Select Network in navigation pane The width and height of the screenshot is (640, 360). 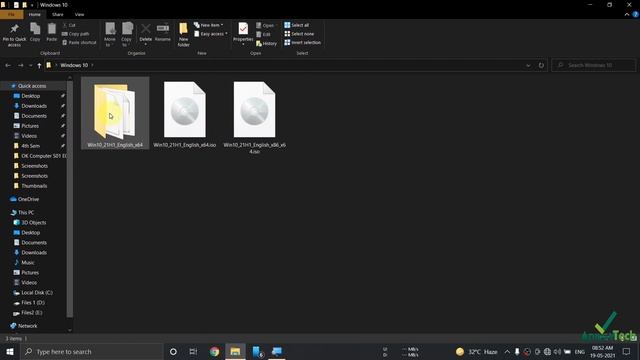tap(27, 326)
